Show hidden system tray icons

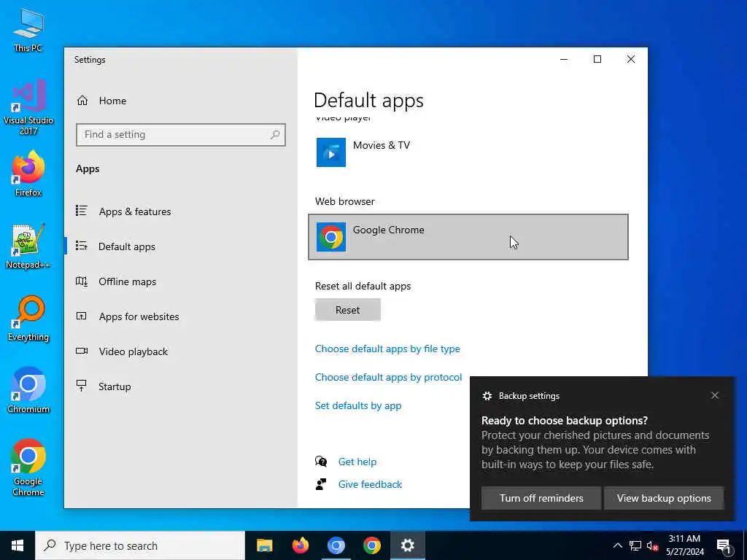coord(617,545)
